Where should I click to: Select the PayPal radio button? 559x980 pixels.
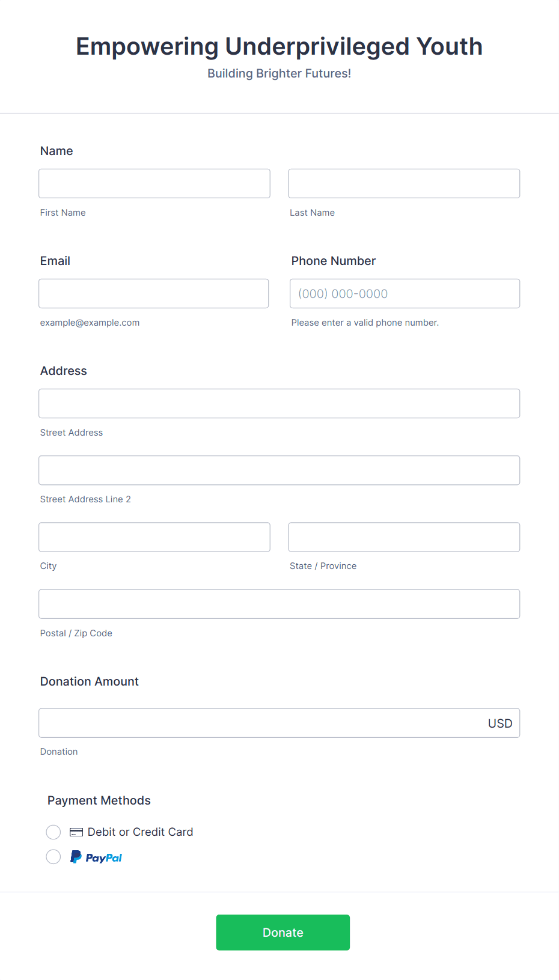click(x=53, y=857)
